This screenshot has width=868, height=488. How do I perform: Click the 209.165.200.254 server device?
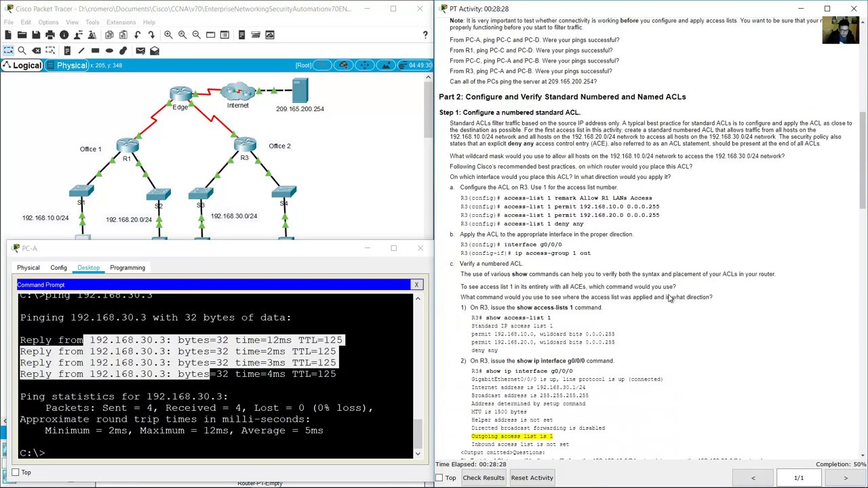coord(300,90)
